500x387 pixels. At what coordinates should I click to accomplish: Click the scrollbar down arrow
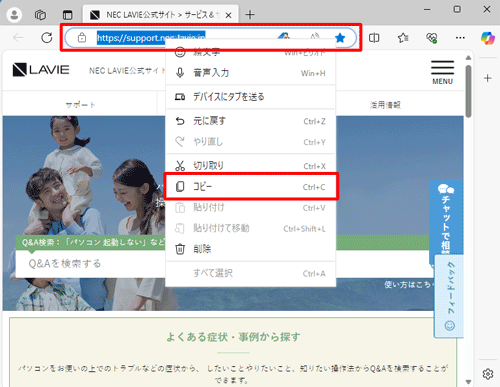tap(468, 382)
